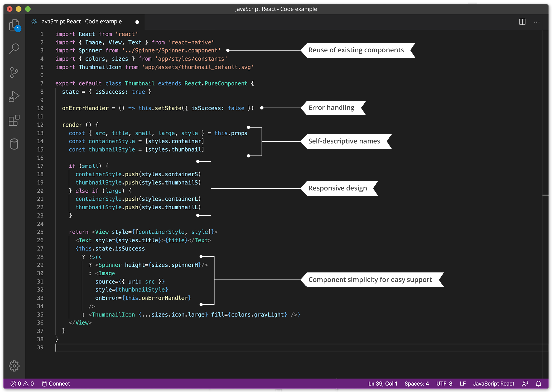
Task: Click the unsaved changes dot on the tab
Action: (137, 22)
